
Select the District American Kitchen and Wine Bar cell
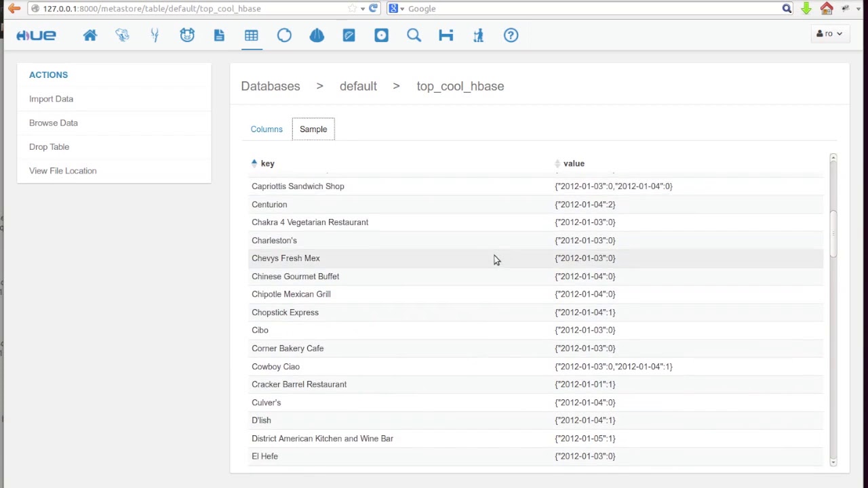click(322, 439)
